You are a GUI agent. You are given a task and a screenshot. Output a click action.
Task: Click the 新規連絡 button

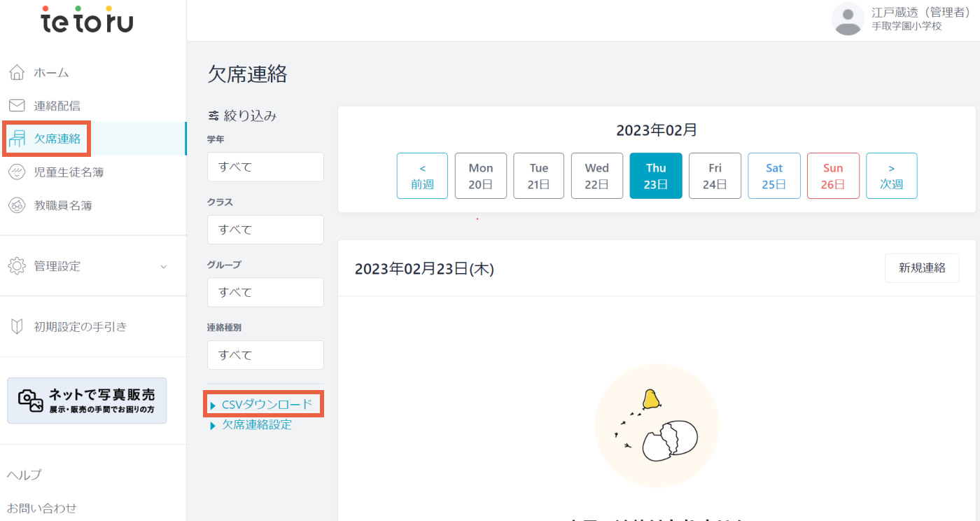tap(922, 268)
